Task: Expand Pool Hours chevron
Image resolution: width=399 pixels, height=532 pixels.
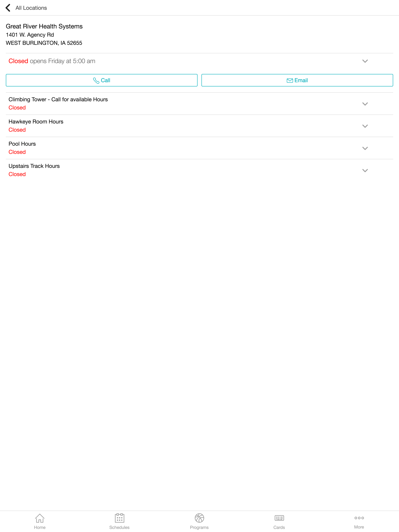Action: [x=365, y=148]
